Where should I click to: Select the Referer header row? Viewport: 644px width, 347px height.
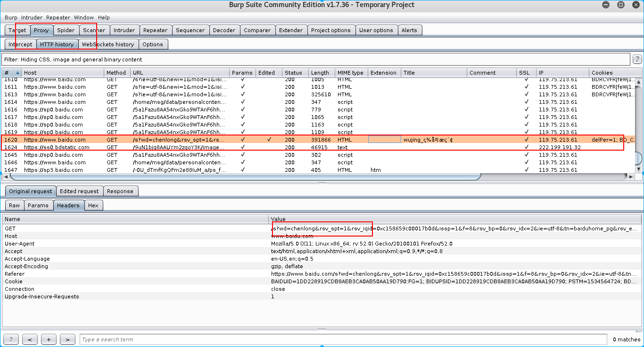point(322,274)
